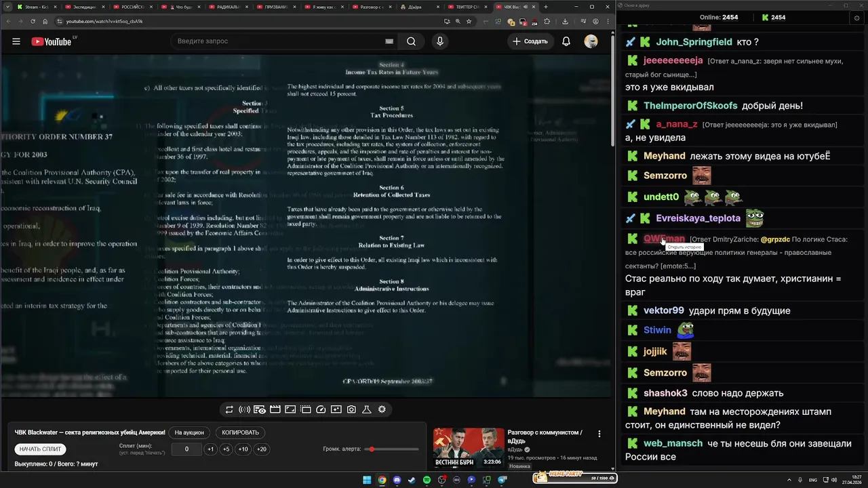Click the aspect frame icon in player toolbar

290,409
